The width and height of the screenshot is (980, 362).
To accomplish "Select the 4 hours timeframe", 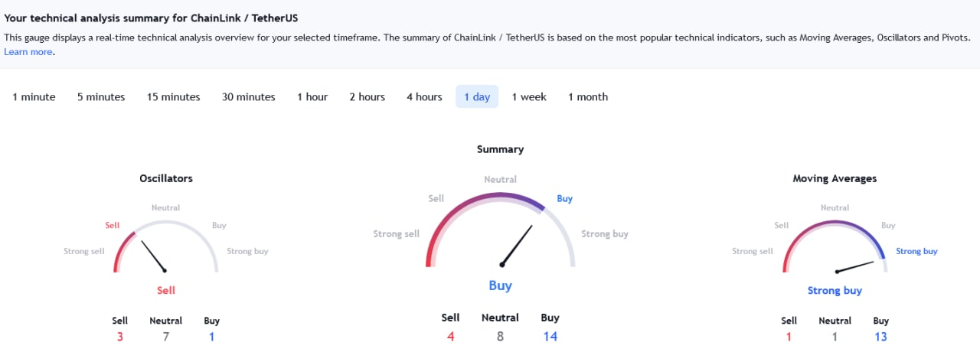I will pyautogui.click(x=424, y=97).
